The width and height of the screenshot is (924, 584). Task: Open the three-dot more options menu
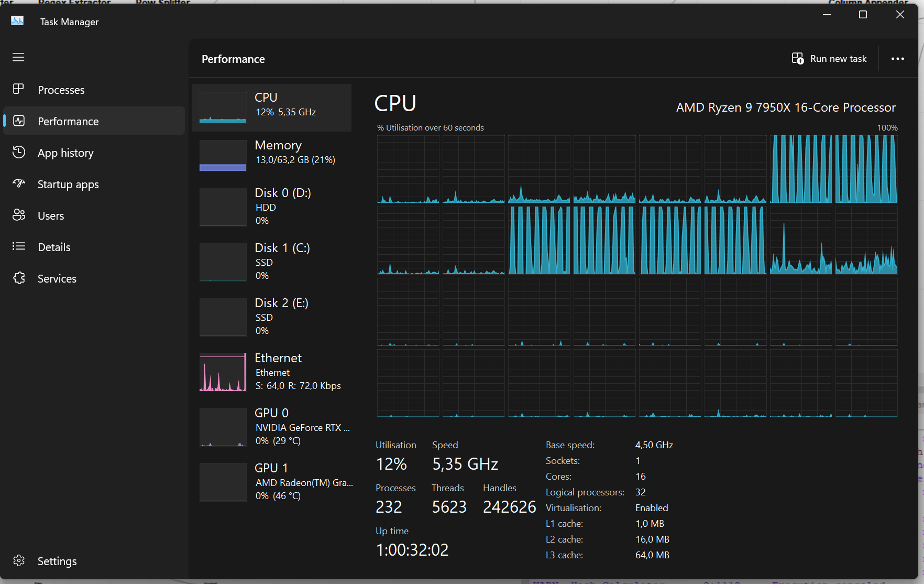pyautogui.click(x=897, y=59)
